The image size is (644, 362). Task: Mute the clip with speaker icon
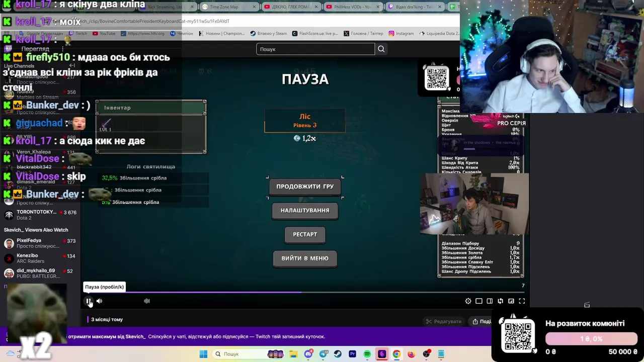tap(99, 301)
